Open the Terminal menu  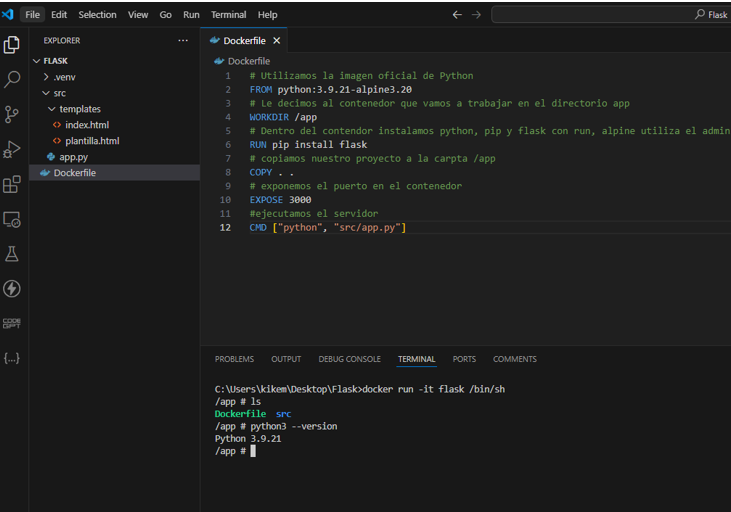coord(228,15)
